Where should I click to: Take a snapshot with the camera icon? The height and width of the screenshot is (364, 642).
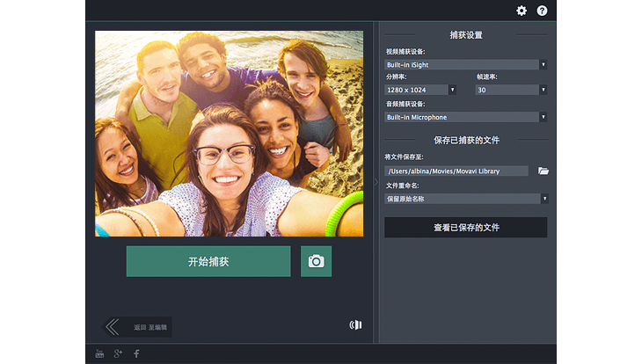(x=316, y=261)
